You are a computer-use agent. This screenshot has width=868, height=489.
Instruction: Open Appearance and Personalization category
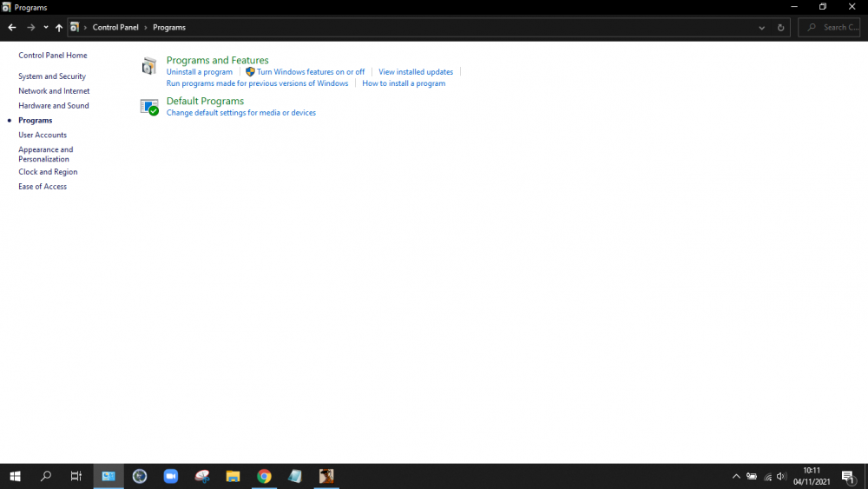click(x=45, y=154)
